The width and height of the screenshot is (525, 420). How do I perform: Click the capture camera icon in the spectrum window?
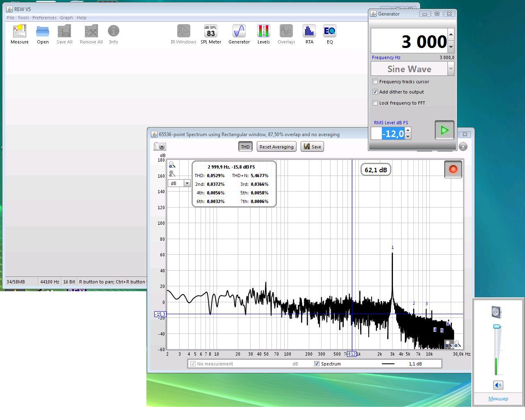pos(160,146)
